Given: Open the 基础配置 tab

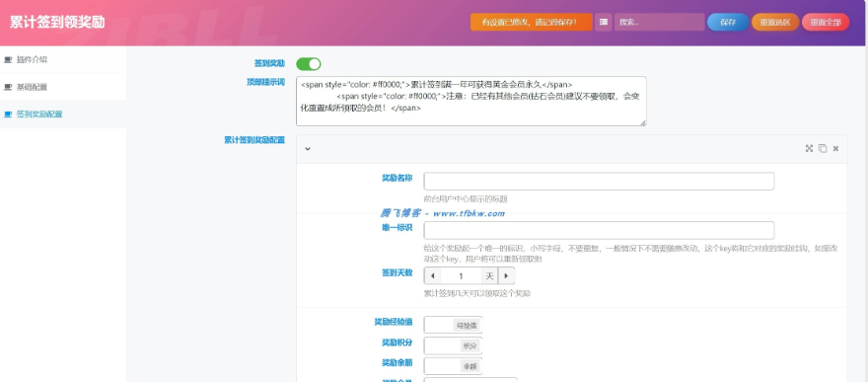Looking at the screenshot, I should pyautogui.click(x=63, y=87).
